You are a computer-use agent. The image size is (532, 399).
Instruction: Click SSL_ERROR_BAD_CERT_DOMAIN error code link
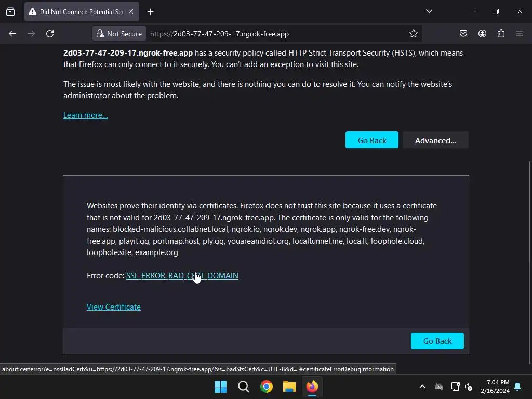pos(182,276)
